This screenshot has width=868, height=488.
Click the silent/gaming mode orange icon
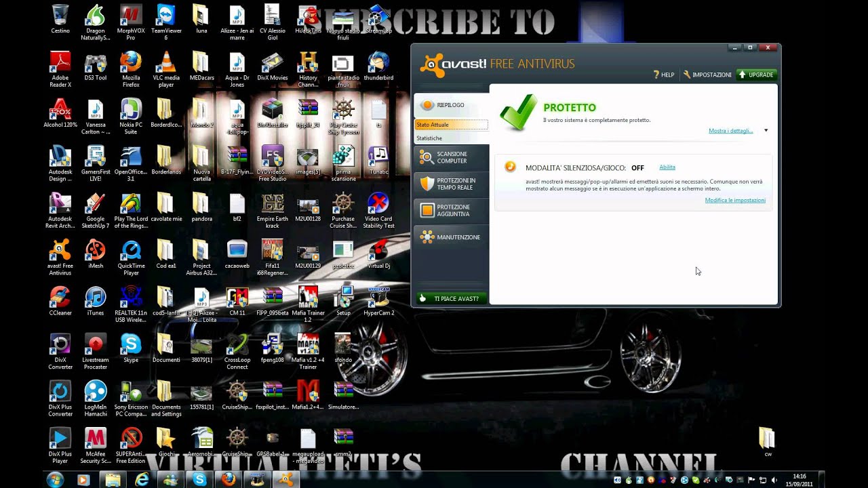coord(510,167)
